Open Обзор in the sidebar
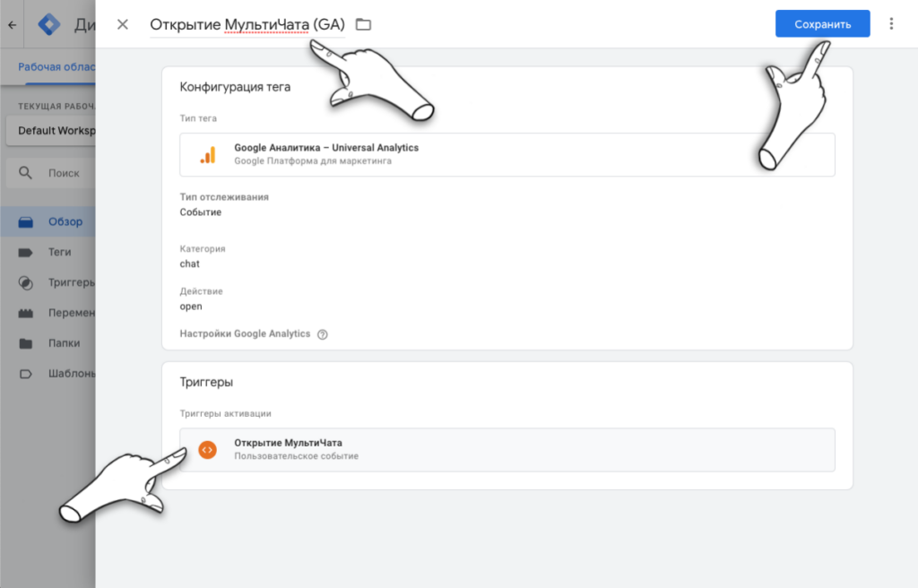 [65, 221]
